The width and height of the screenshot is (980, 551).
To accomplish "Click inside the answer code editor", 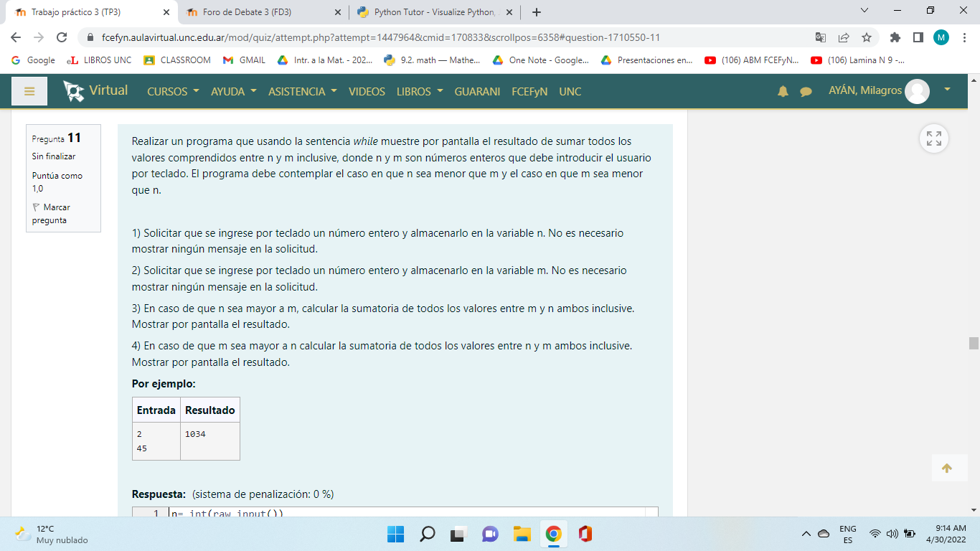I will (x=409, y=512).
